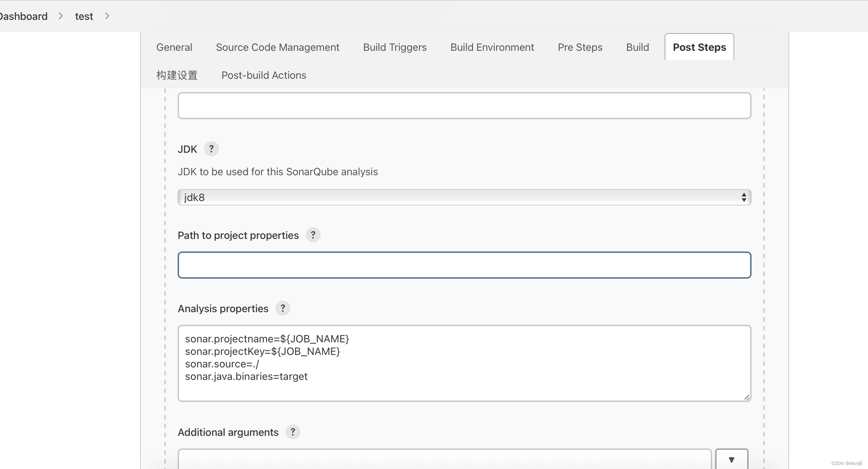Open Build Triggers configuration tab

395,47
